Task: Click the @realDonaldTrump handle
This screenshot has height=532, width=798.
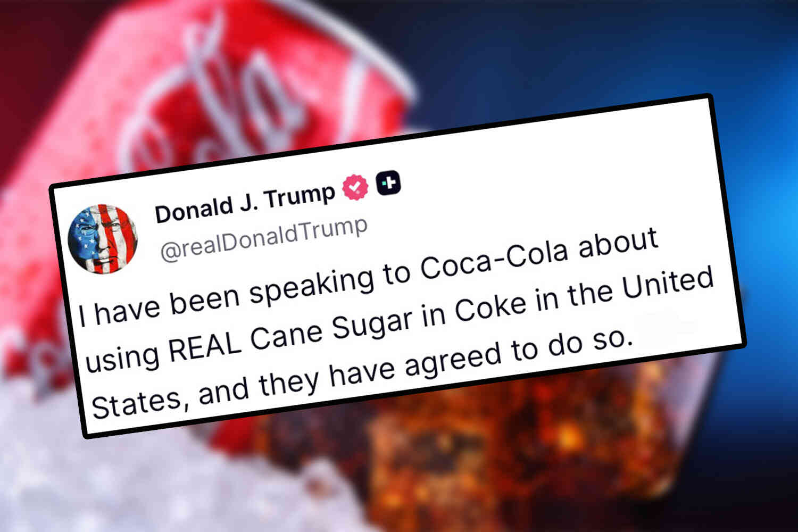Action: tap(264, 239)
